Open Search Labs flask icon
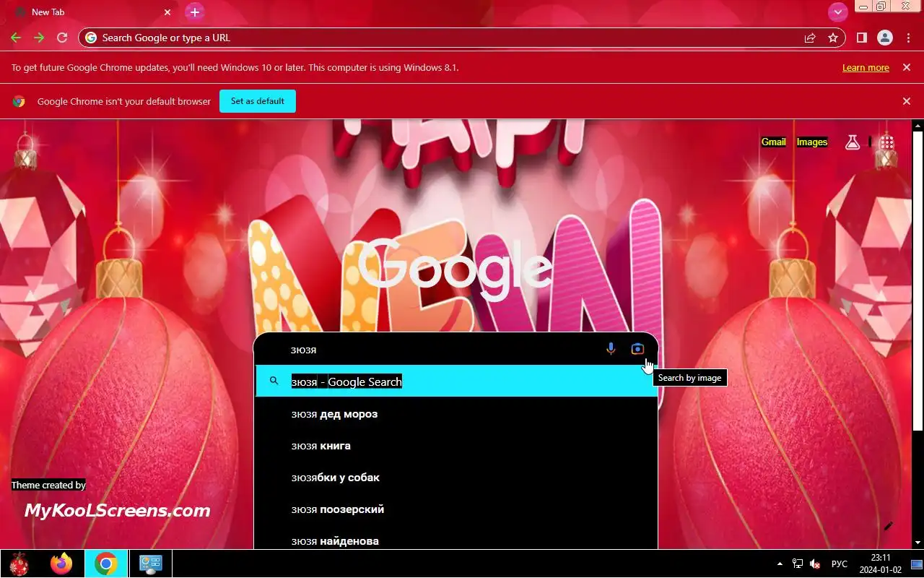 click(x=853, y=142)
